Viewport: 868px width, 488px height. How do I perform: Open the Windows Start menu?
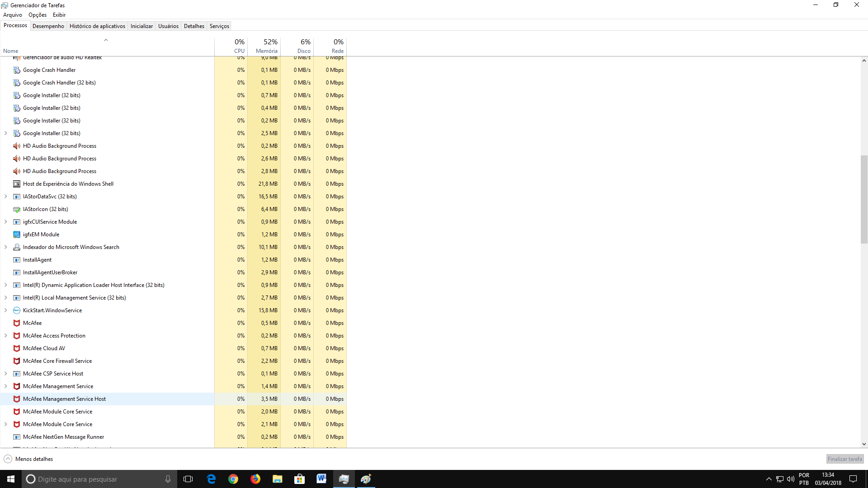11,479
